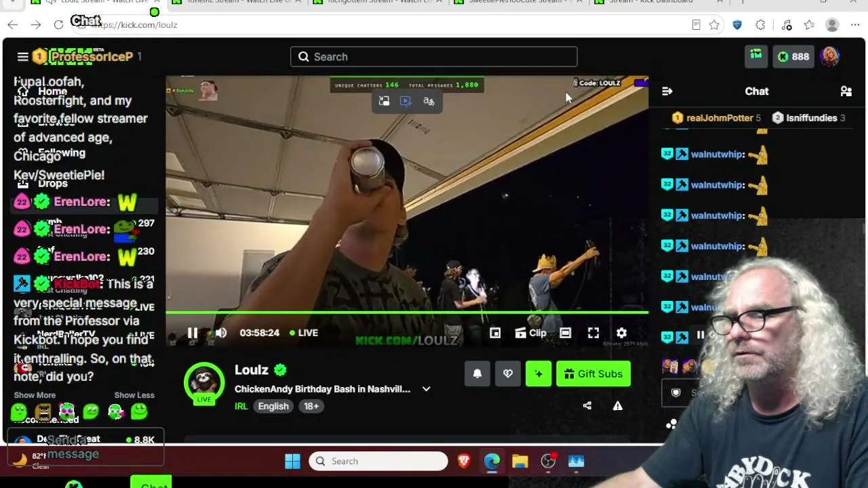Viewport: 868px width, 488px height.
Task: Share the Loulz stream
Action: tap(587, 405)
